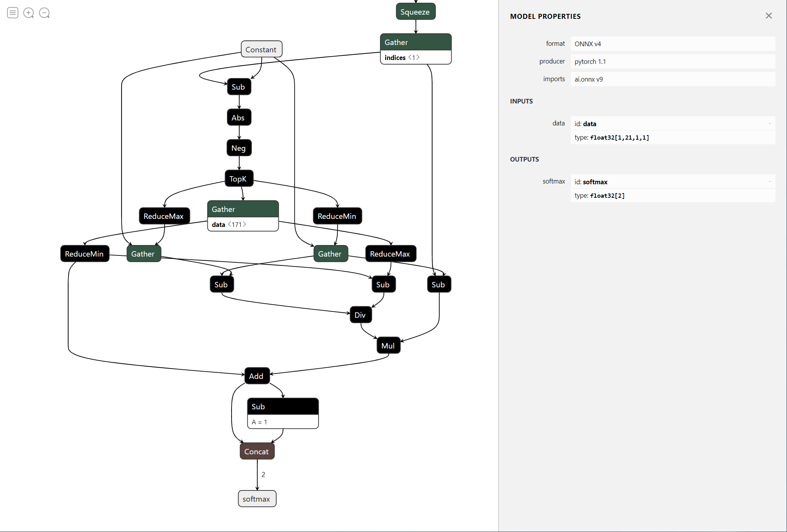Expand the data input entry
787x532 pixels.
pos(770,123)
